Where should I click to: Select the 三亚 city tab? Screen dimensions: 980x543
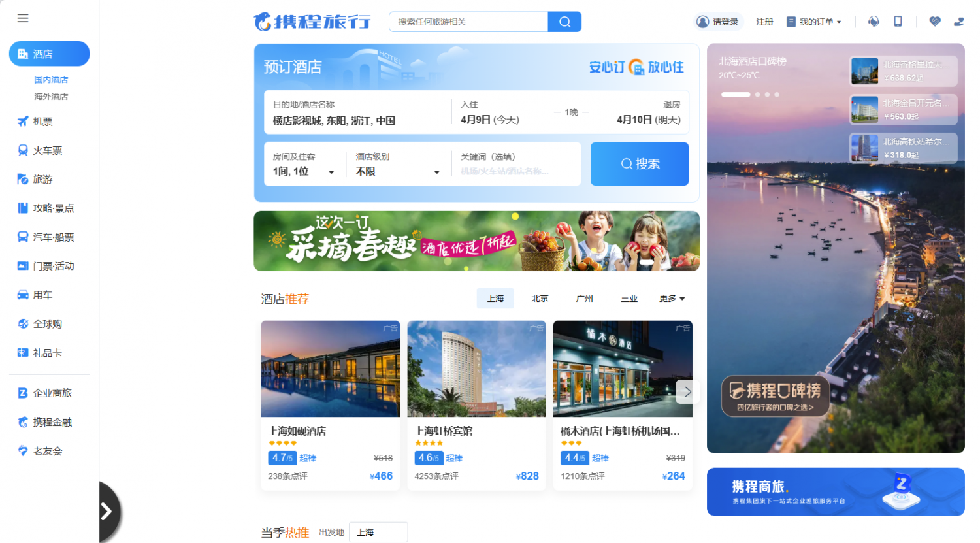629,299
